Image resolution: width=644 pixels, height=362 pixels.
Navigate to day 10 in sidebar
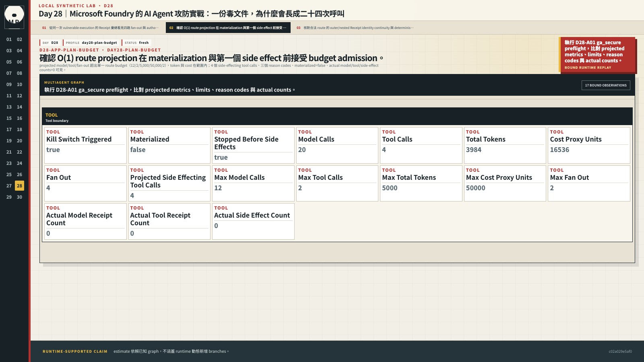(x=19, y=84)
